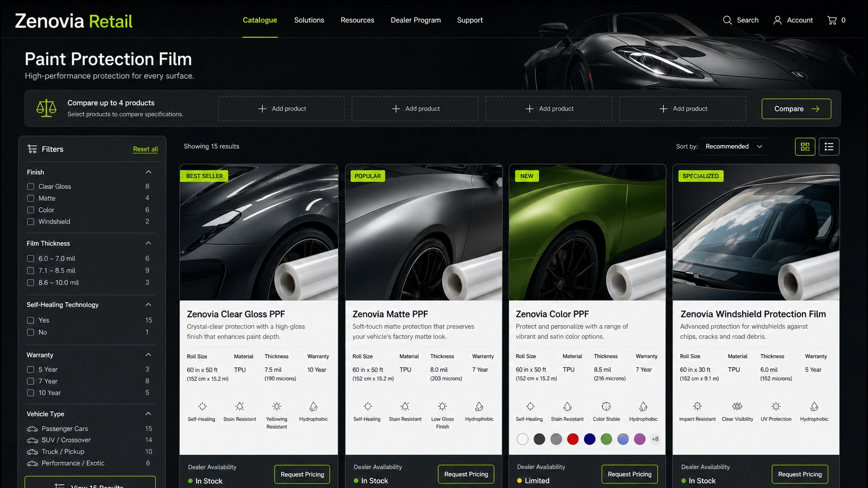
Task: Click Self-Healing icon on Clear Gloss PPF
Action: coord(202,407)
